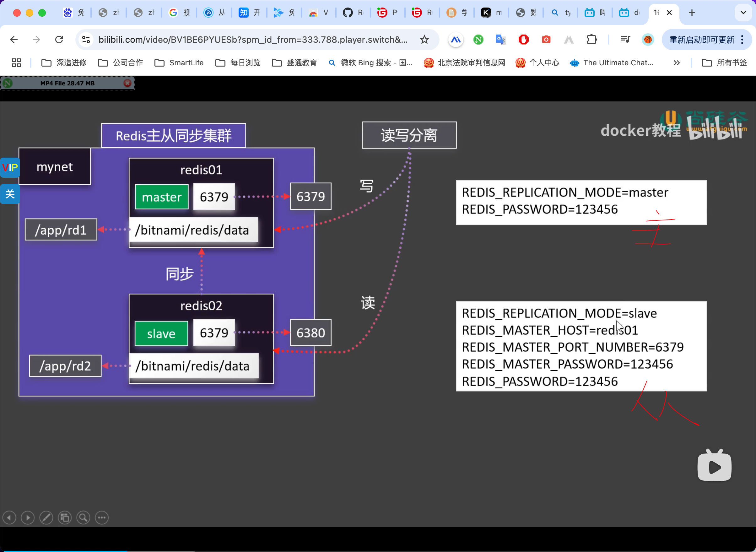Click the pen annotation tool in slideshow controls
Viewport: 756px width, 552px height.
[46, 517]
